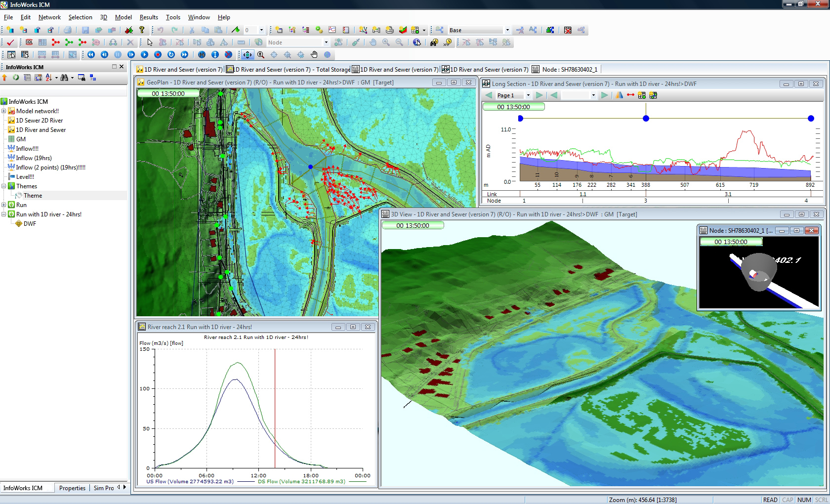
Task: Open the SQL query tool
Action: (29, 42)
